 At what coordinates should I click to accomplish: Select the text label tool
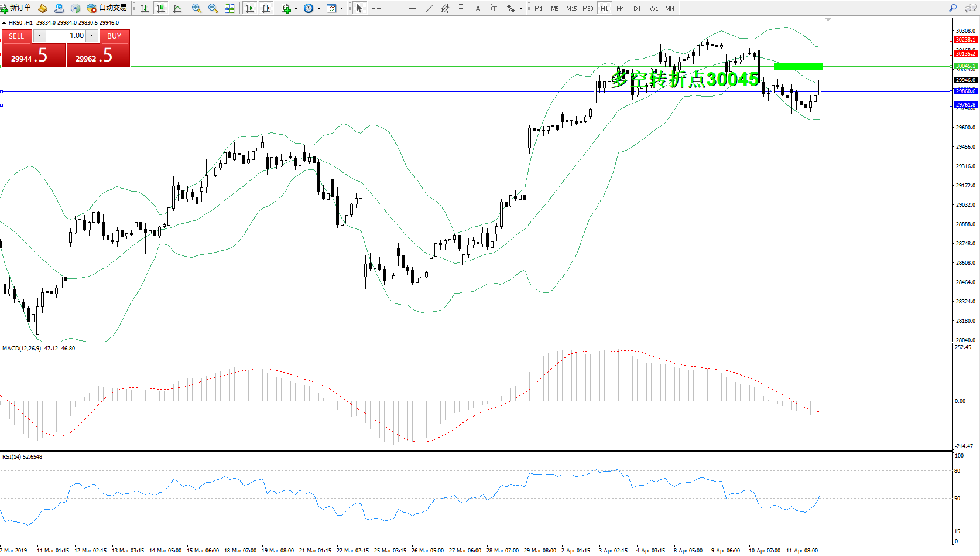pos(478,8)
